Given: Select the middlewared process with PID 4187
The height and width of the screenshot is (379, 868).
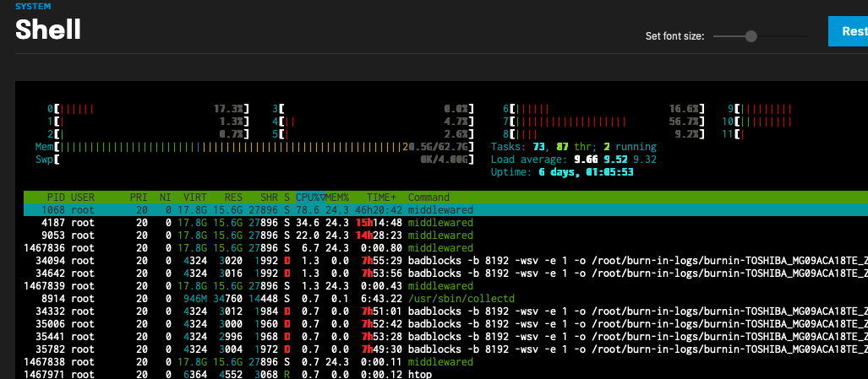Looking at the screenshot, I should point(254,222).
